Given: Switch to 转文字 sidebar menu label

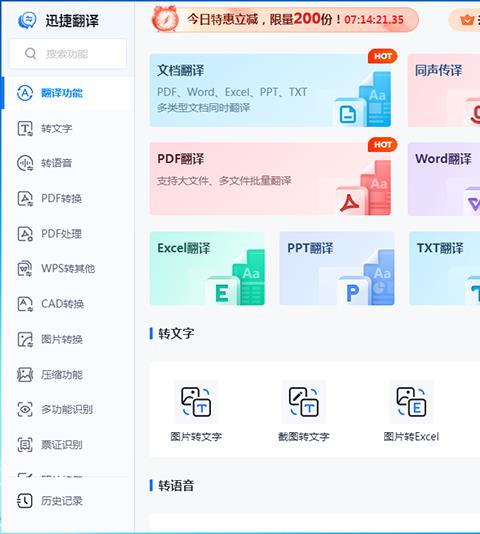Looking at the screenshot, I should pyautogui.click(x=57, y=128).
